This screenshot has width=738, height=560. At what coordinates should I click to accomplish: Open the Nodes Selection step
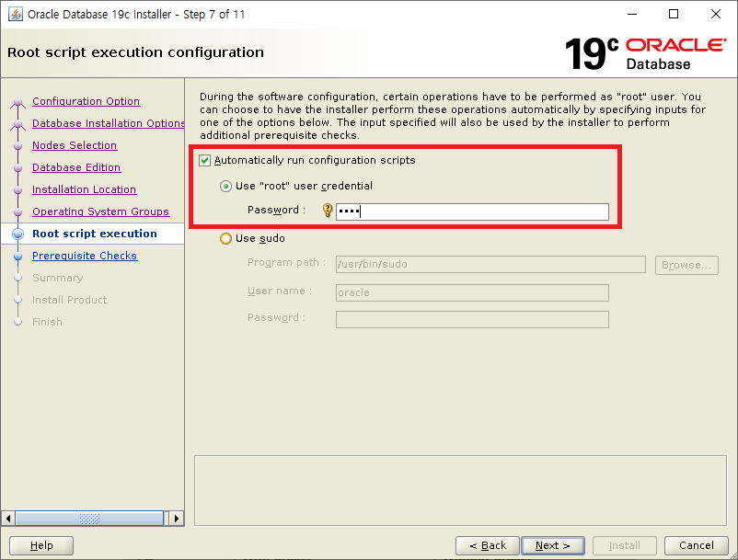[x=75, y=145]
